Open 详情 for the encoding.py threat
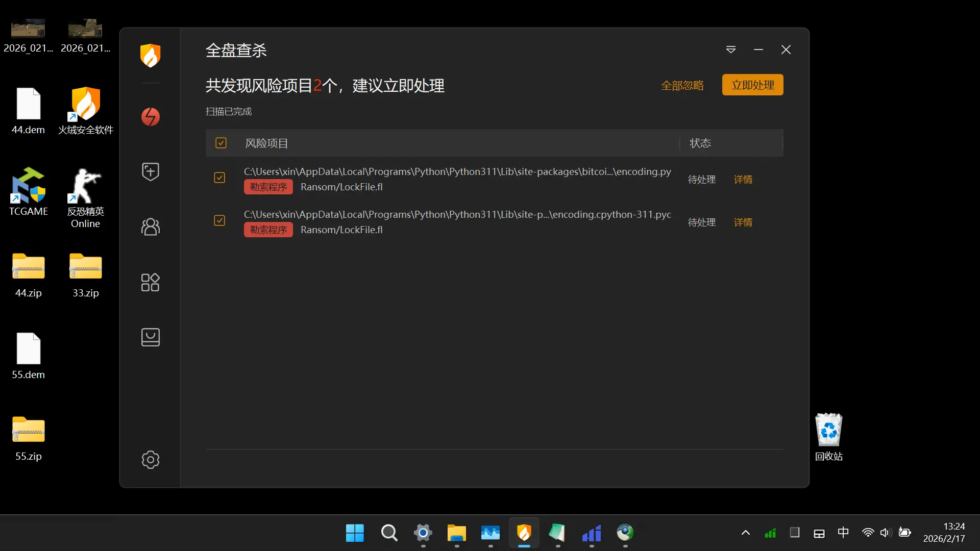The height and width of the screenshot is (551, 980). [743, 180]
